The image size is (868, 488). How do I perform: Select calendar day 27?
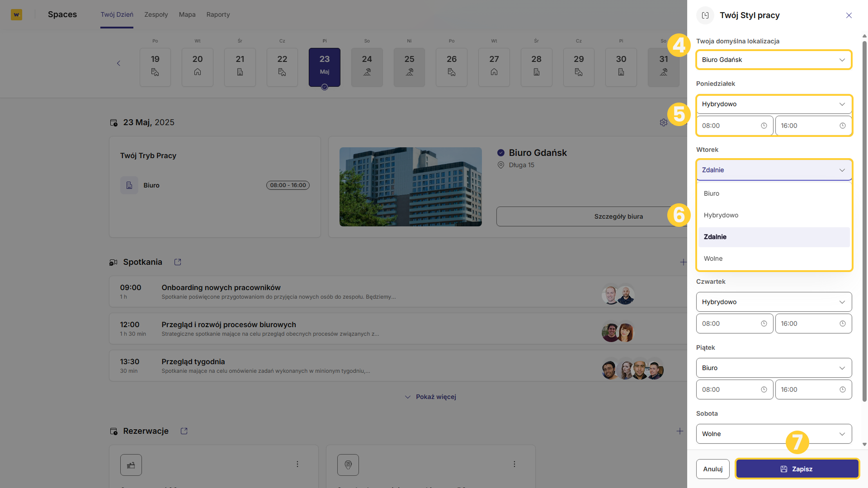click(494, 67)
